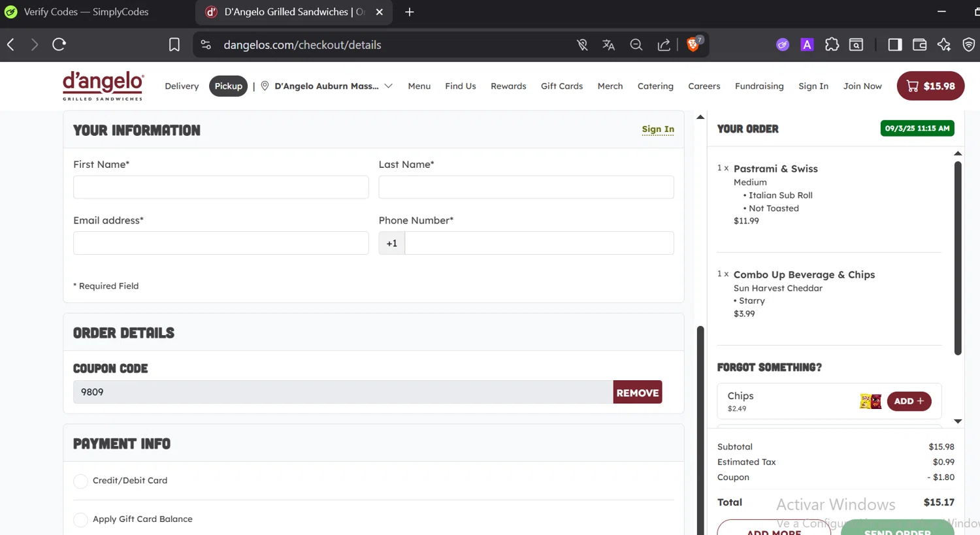Open Find Us in navigation
This screenshot has width=980, height=535.
pyautogui.click(x=461, y=86)
